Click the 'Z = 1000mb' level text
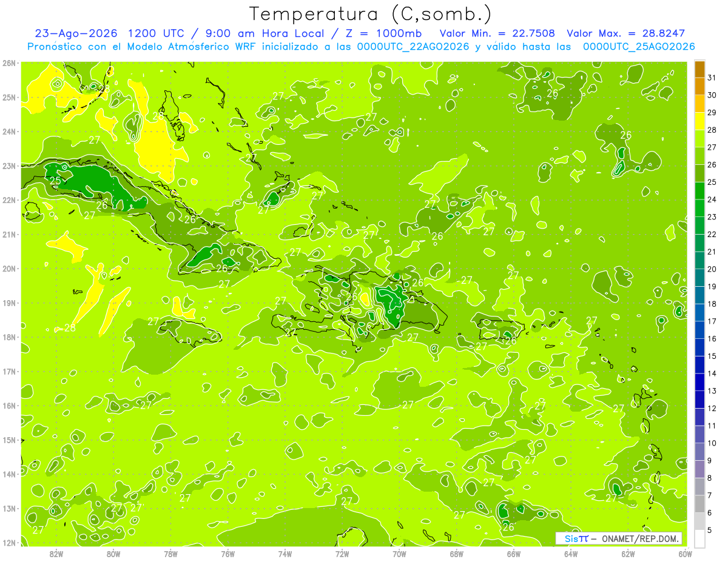Screen dimensions: 728x562 pyautogui.click(x=383, y=33)
